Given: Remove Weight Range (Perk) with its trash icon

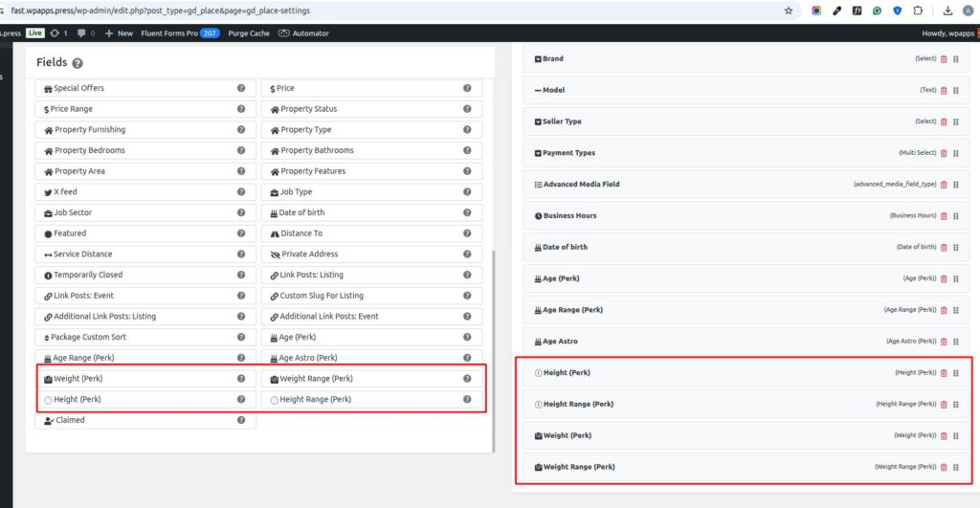Looking at the screenshot, I should click(944, 467).
